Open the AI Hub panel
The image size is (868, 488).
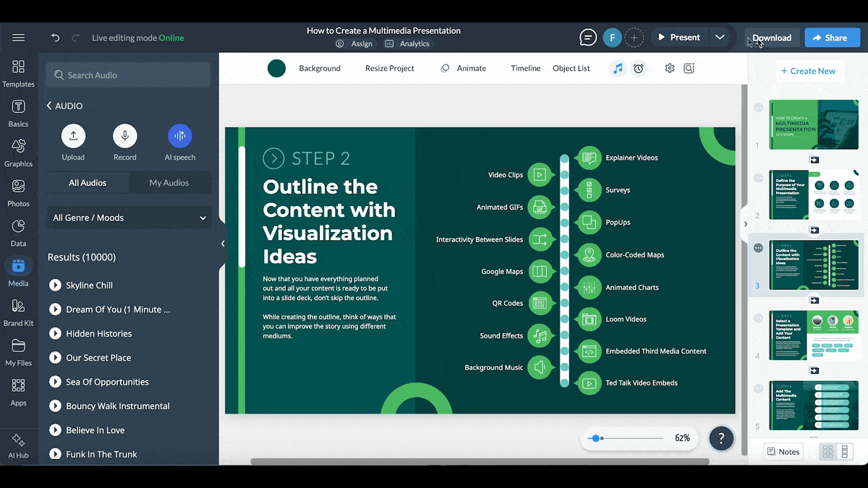18,445
